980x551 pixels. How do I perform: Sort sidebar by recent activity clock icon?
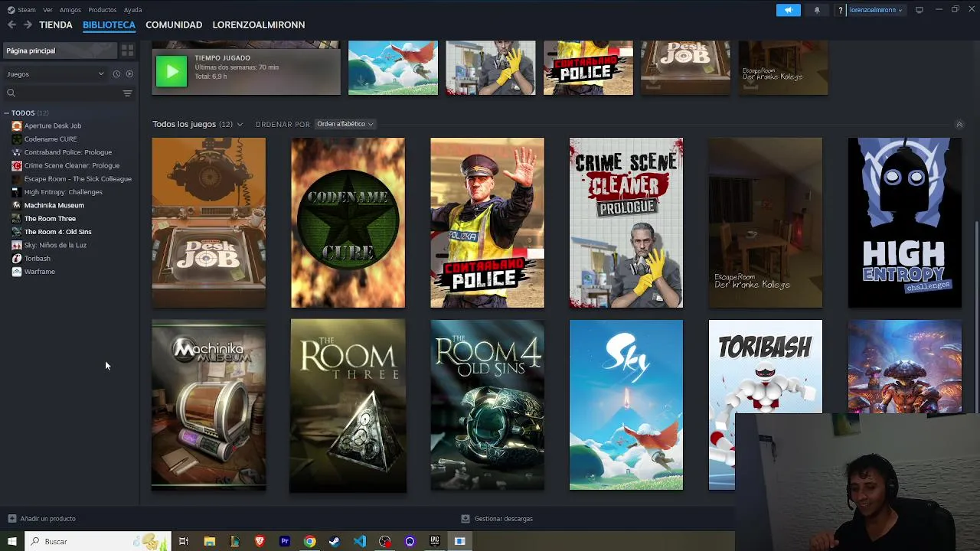(116, 74)
